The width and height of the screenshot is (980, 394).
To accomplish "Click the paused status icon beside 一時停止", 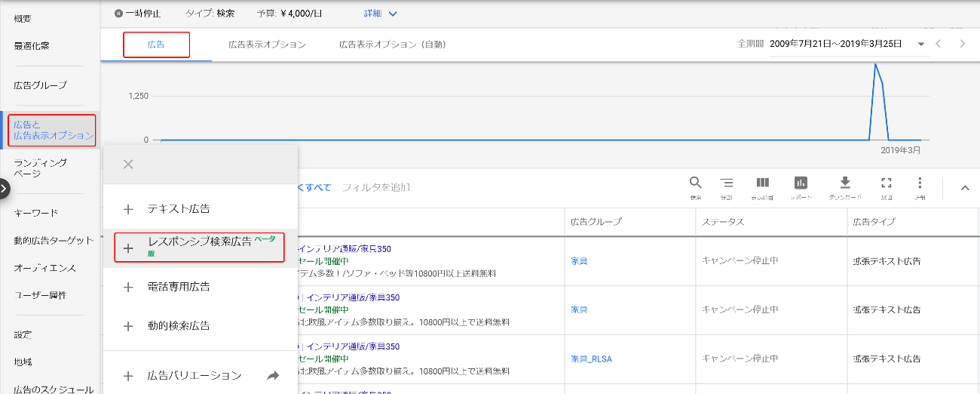I will coord(119,13).
